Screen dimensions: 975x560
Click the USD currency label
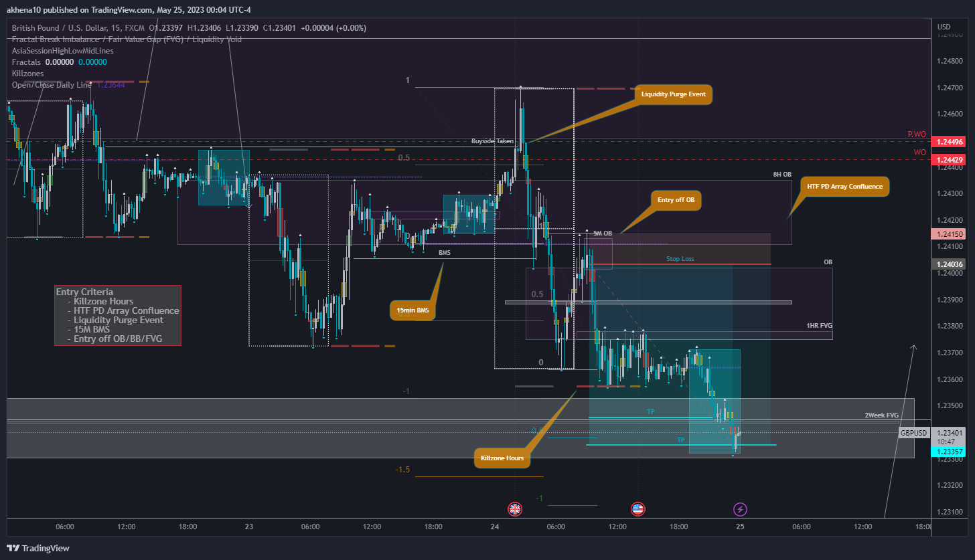[944, 27]
